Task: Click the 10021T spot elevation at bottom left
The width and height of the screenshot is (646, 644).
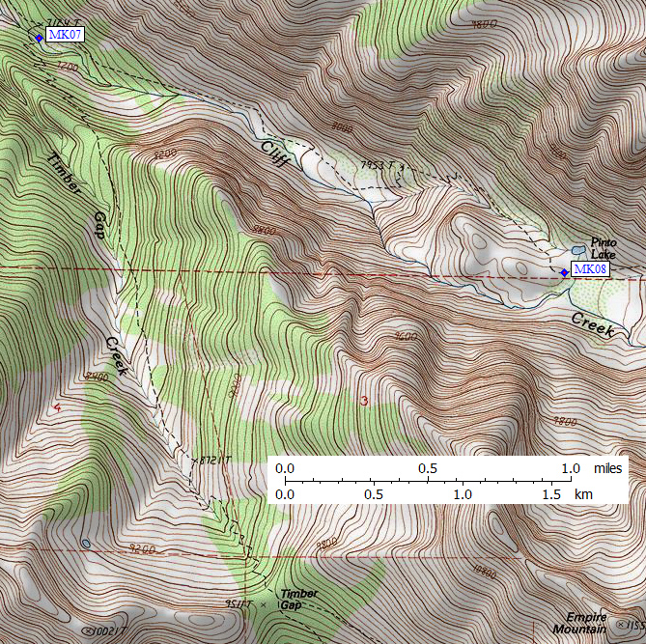Action: tap(108, 630)
